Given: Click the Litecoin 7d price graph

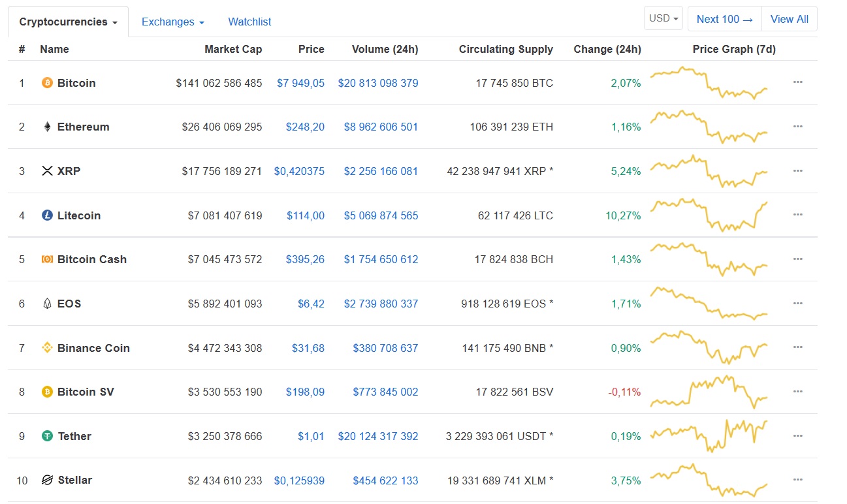Looking at the screenshot, I should pyautogui.click(x=709, y=215).
